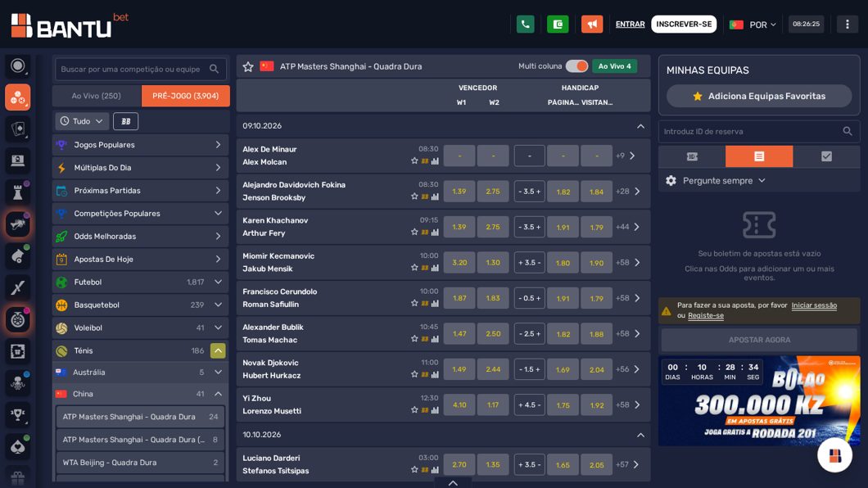Screen dimensions: 868x488
Task: Open Múltiplas Do Dia menu item
Action: coord(140,168)
